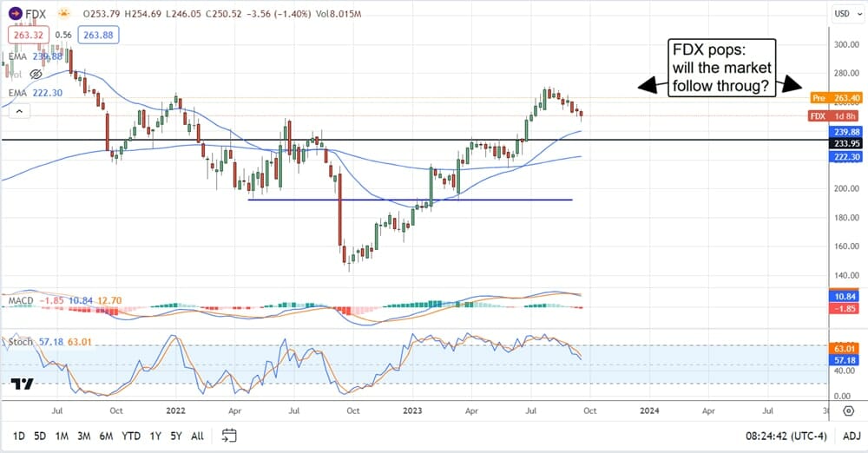
Task: Select the MACD indicator legend
Action: [21, 300]
